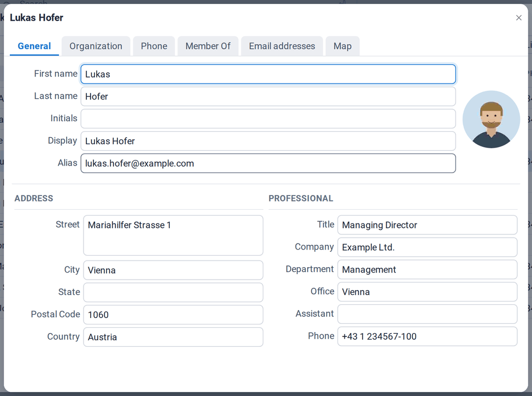The image size is (532, 396).
Task: Select the General tab
Action: (x=34, y=46)
